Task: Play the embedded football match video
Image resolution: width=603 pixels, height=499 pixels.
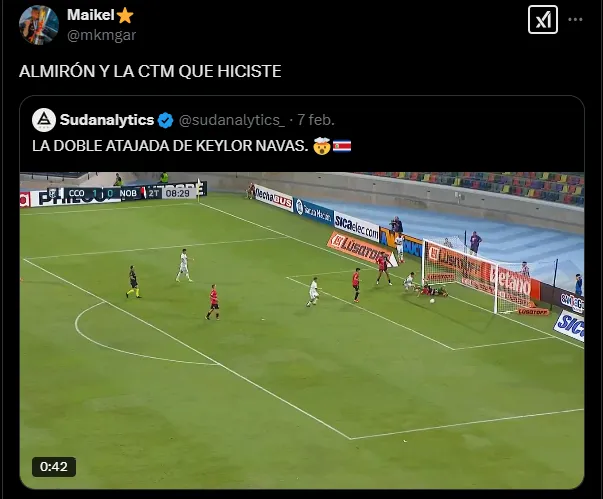Action: 302,331
